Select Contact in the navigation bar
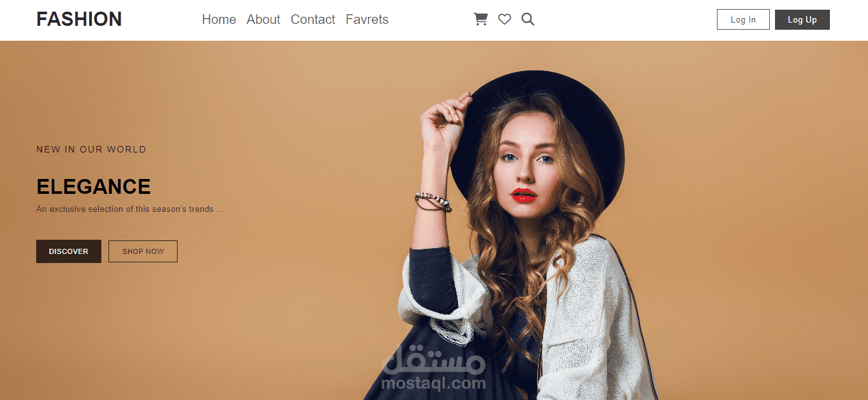This screenshot has width=868, height=400. pos(313,19)
